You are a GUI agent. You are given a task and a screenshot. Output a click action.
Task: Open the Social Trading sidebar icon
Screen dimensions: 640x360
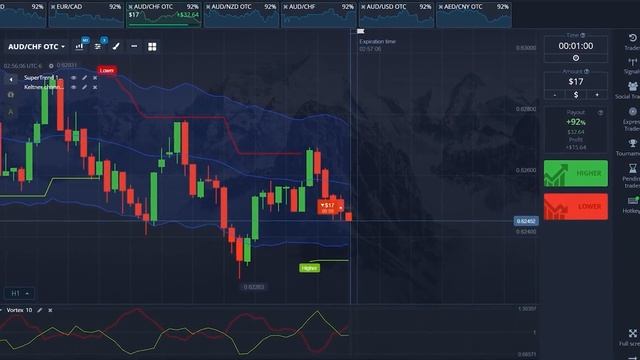click(633, 86)
